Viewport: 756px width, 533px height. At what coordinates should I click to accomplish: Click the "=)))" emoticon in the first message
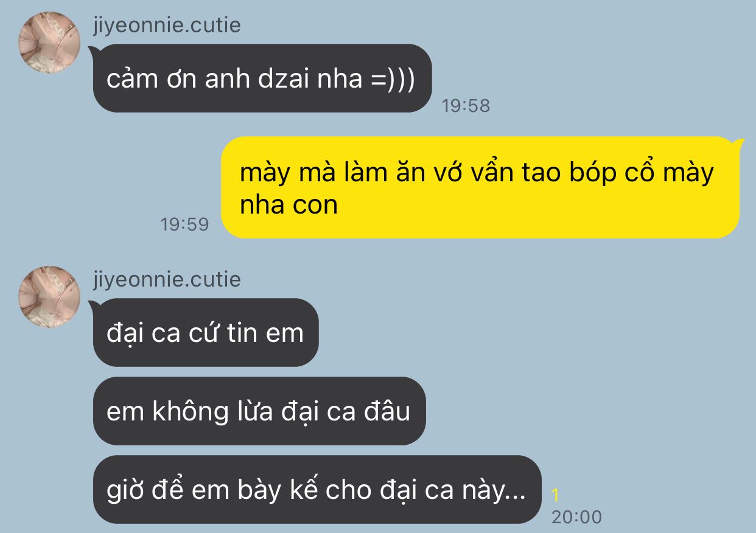click(x=393, y=78)
